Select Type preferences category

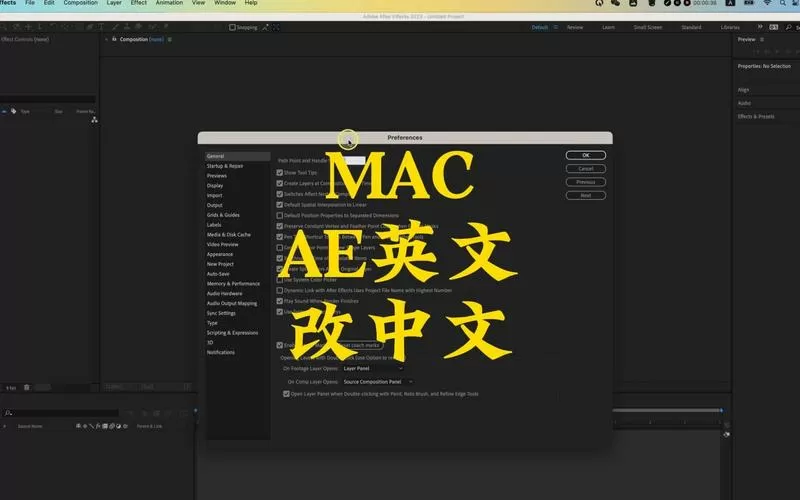pyautogui.click(x=212, y=323)
